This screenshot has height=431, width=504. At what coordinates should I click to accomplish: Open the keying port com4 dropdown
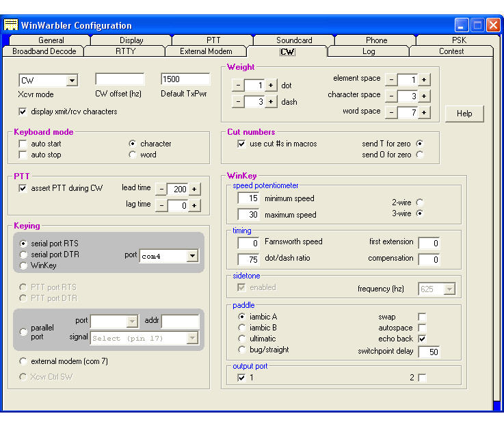pos(192,256)
